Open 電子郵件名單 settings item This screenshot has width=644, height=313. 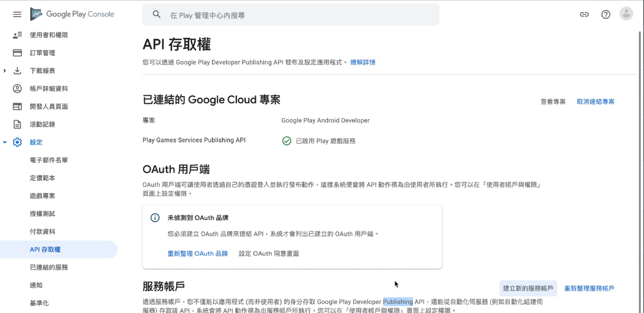(49, 160)
